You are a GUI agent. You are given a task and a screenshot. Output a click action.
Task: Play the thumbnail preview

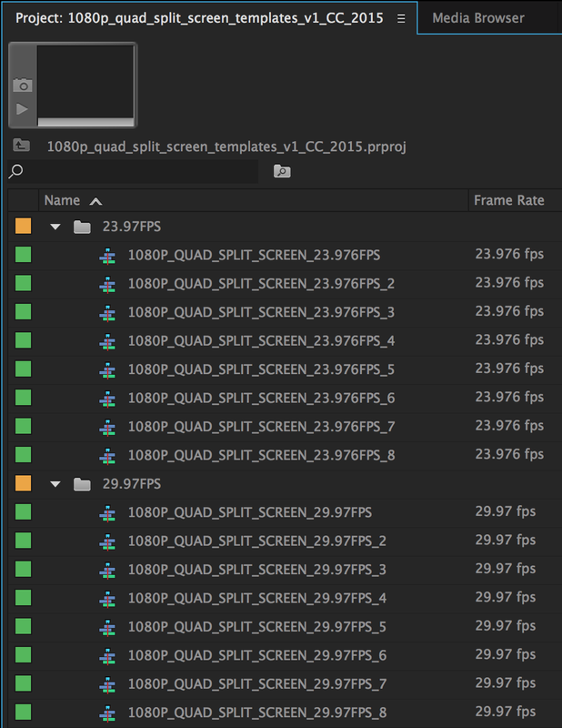click(22, 109)
